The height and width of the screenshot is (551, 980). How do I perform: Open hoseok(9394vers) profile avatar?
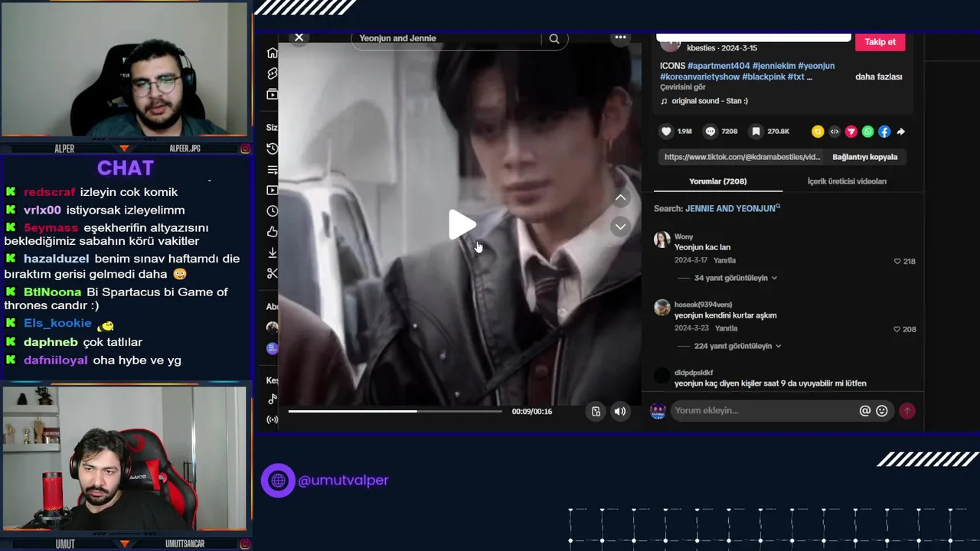662,308
